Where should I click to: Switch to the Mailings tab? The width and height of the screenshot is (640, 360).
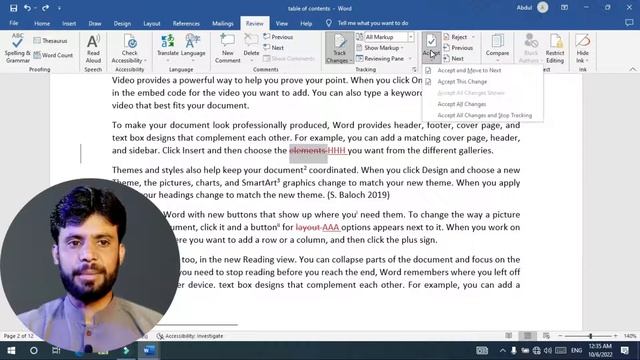point(223,23)
